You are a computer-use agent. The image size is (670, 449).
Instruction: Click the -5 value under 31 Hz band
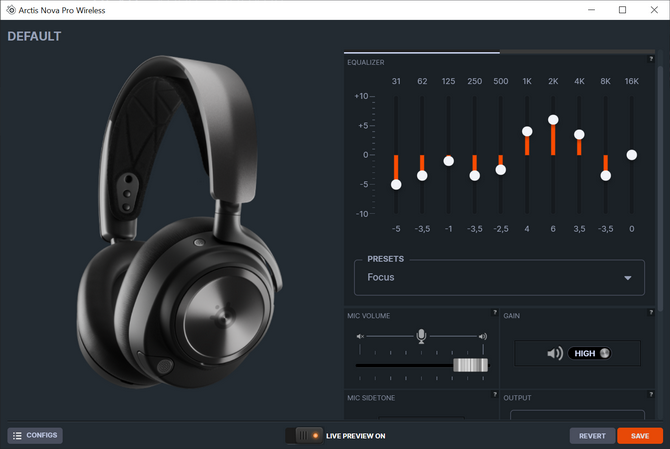(396, 229)
